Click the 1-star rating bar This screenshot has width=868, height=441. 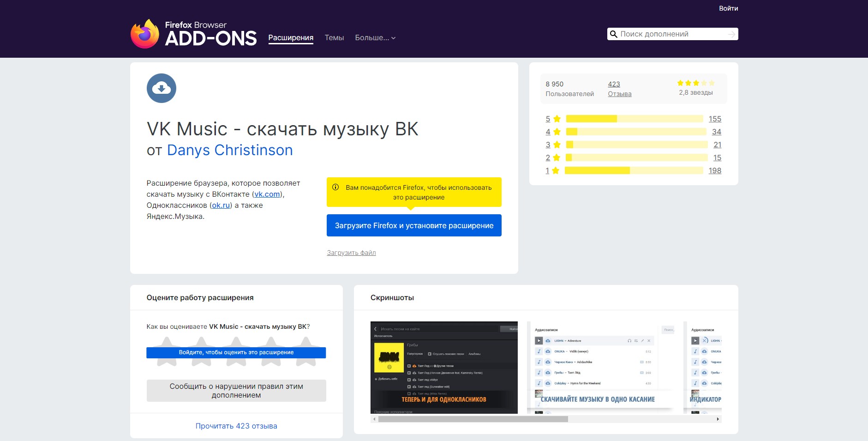pyautogui.click(x=634, y=170)
